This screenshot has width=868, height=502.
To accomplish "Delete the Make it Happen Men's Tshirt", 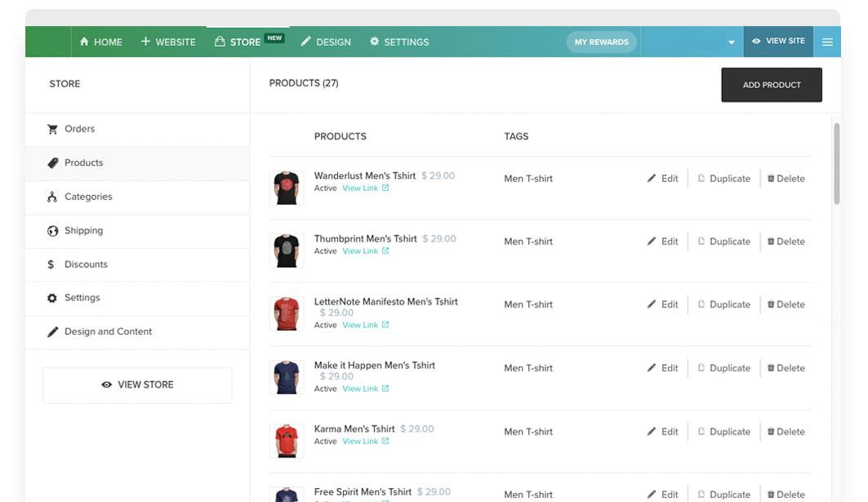I will 786,368.
